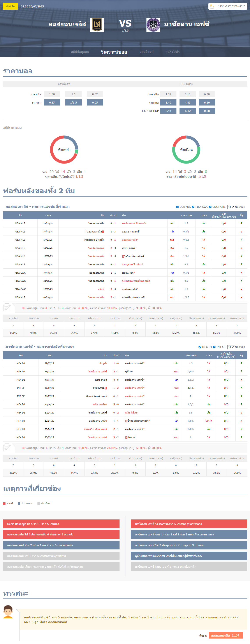Click the home team donut chart
Screen dimensions: 250x644
pos(64,150)
